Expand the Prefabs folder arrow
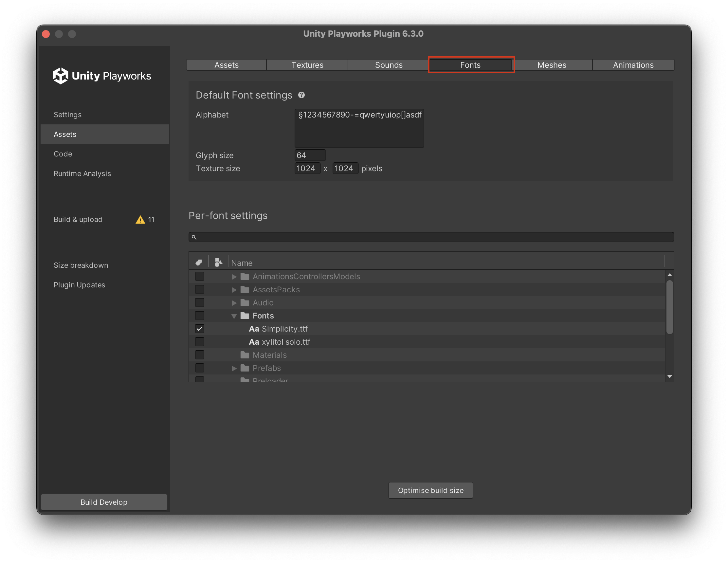The height and width of the screenshot is (563, 728). click(x=234, y=368)
